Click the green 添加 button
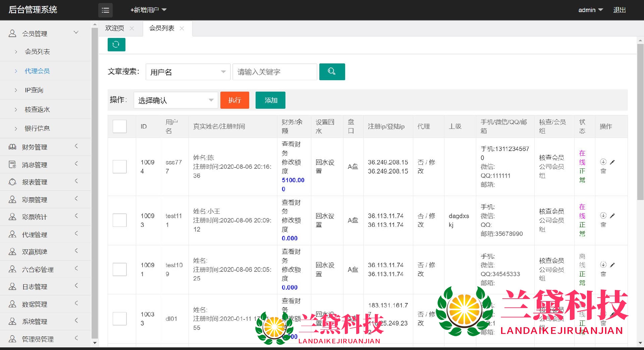The width and height of the screenshot is (644, 350). pyautogui.click(x=270, y=100)
